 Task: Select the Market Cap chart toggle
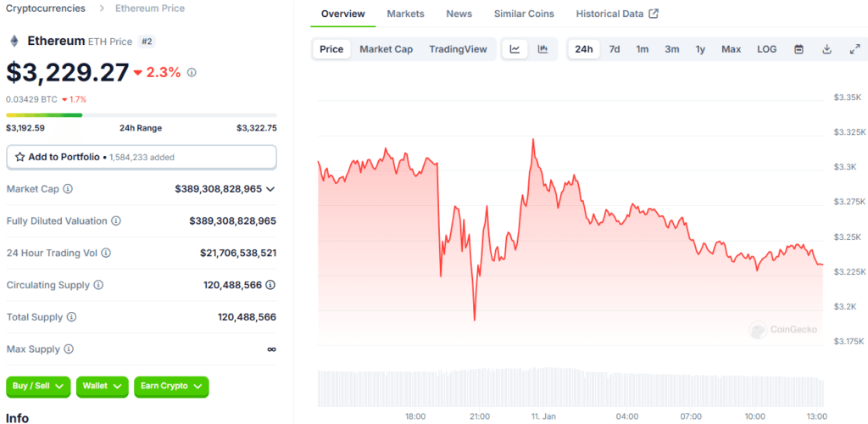click(387, 49)
